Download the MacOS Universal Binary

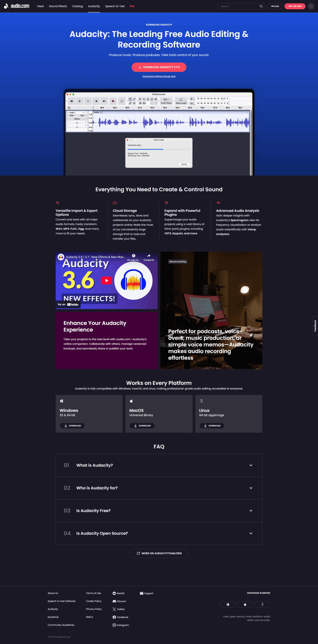coord(142,426)
